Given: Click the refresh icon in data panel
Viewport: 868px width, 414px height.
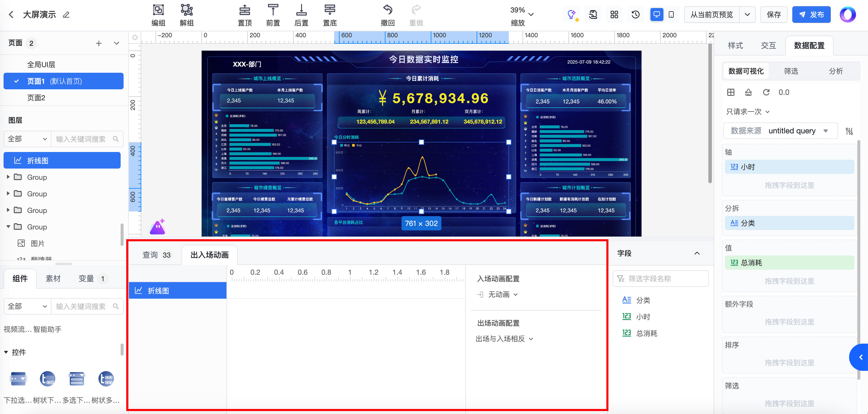Looking at the screenshot, I should coord(766,92).
